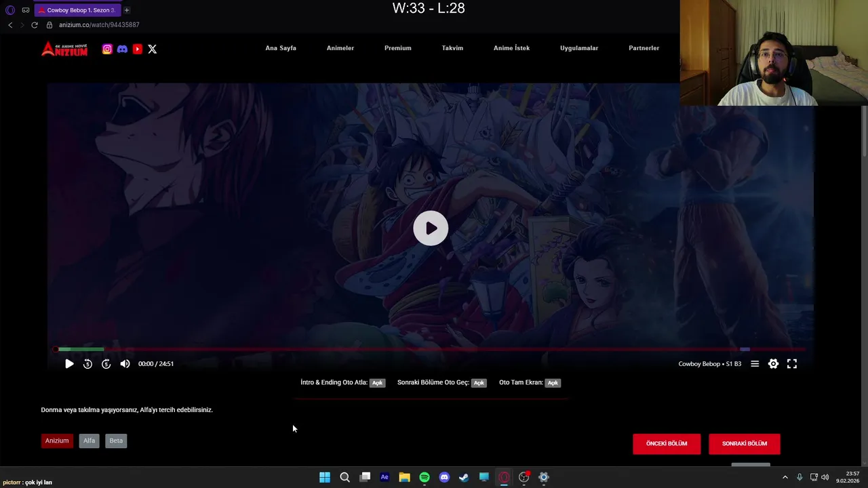Open the Premium menu item
Image resolution: width=868 pixels, height=488 pixels.
pyautogui.click(x=398, y=48)
